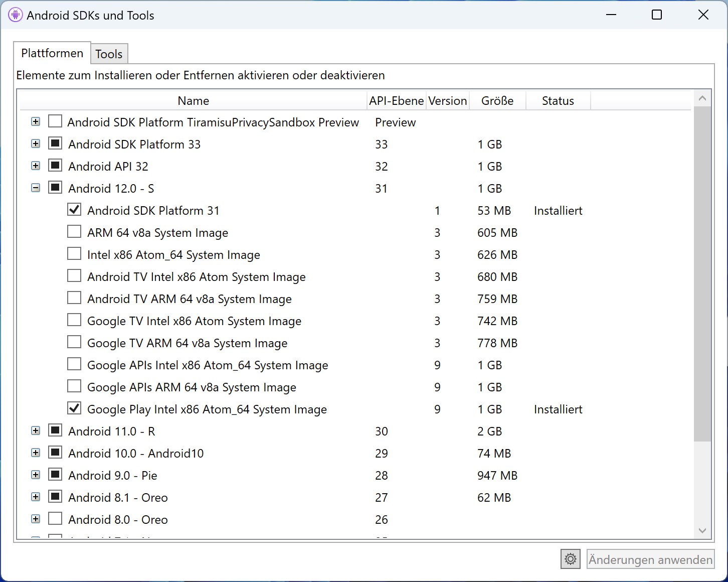
Task: Check the Android 8.0 - Oreo checkbox
Action: click(x=55, y=519)
